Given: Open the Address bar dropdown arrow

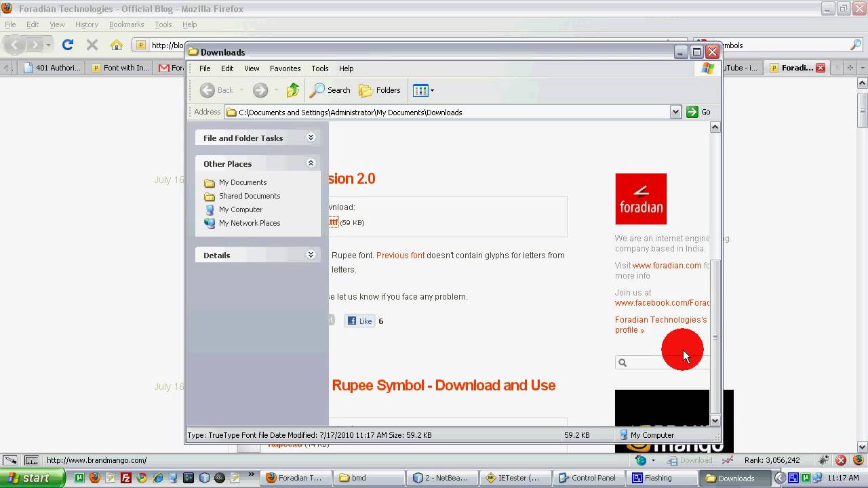Looking at the screenshot, I should [x=675, y=112].
